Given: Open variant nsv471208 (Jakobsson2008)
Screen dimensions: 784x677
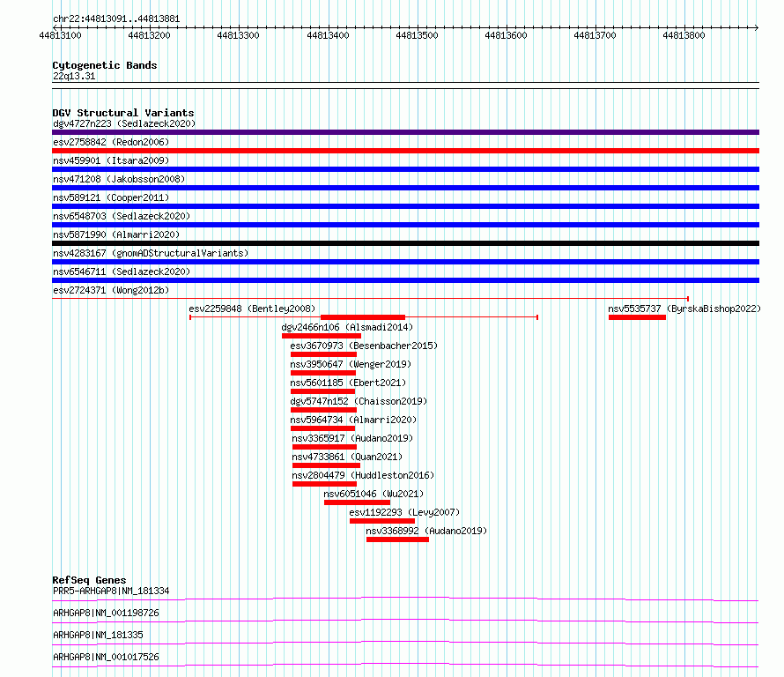Looking at the screenshot, I should click(119, 179).
